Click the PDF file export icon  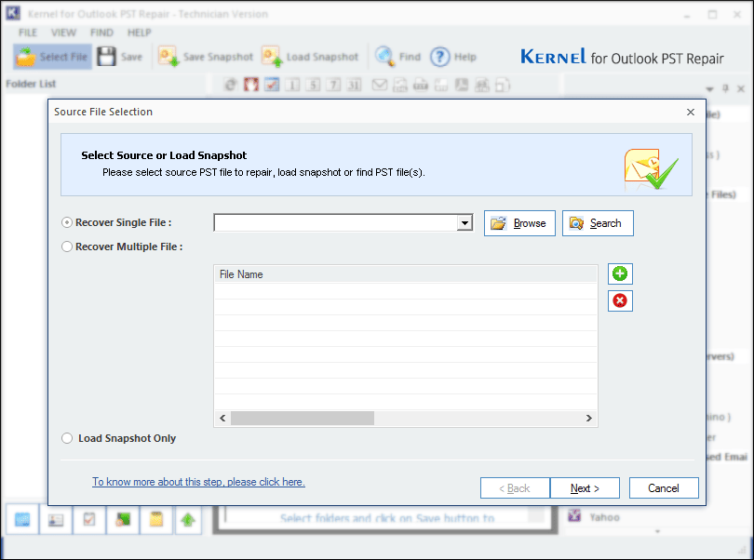pyautogui.click(x=462, y=85)
